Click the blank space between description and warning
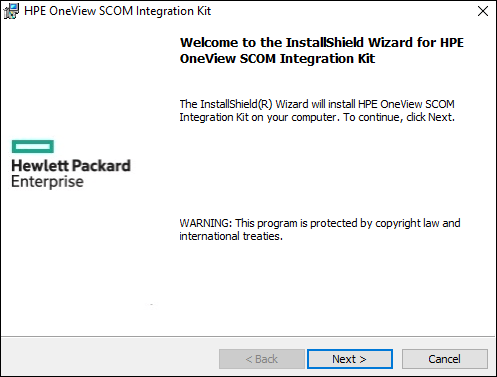Image resolution: width=497 pixels, height=377 pixels. coord(320,170)
